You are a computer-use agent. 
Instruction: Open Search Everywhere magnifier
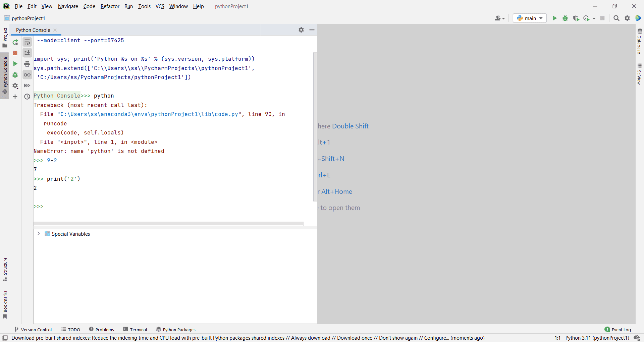[x=616, y=18]
